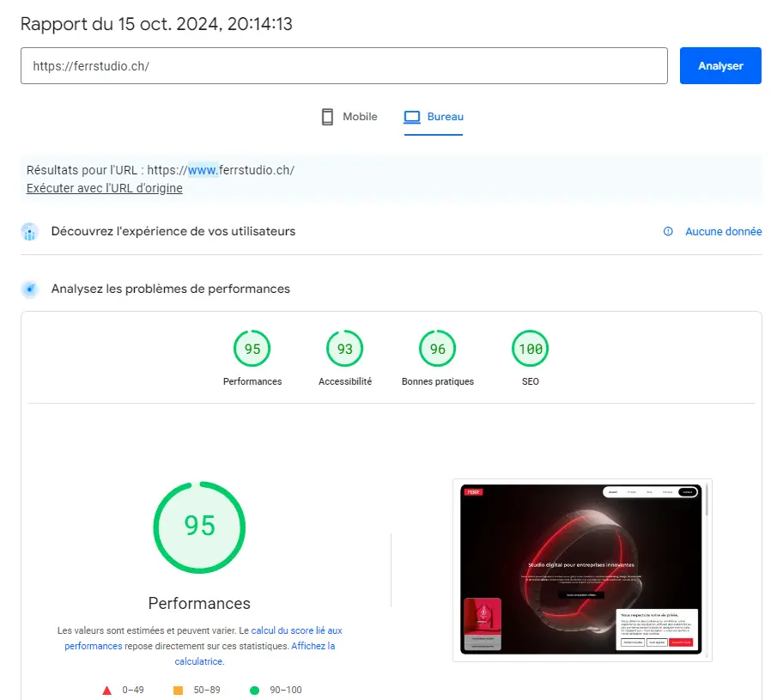The width and height of the screenshot is (777, 700).
Task: Click the orange square 50–89 legend icon
Action: [178, 690]
